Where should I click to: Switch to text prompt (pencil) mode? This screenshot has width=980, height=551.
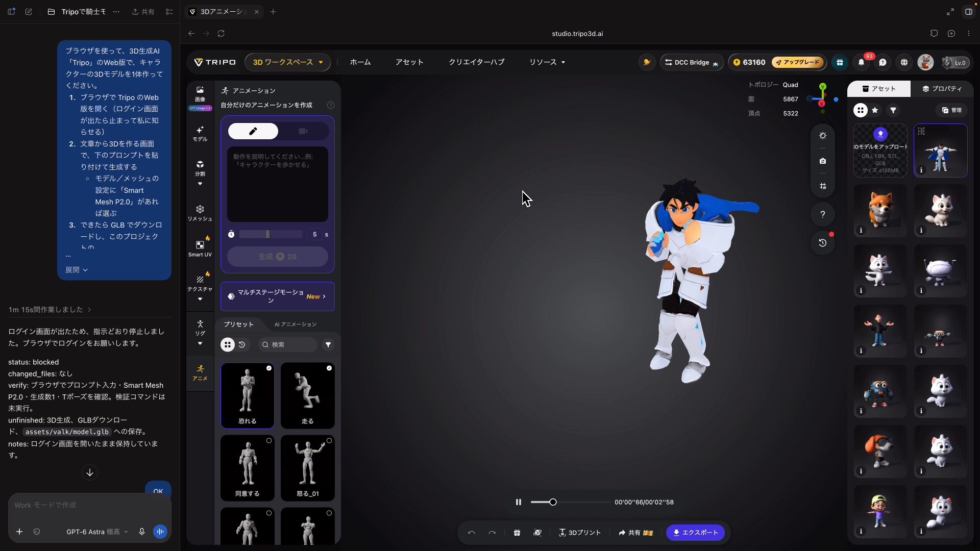pos(253,131)
